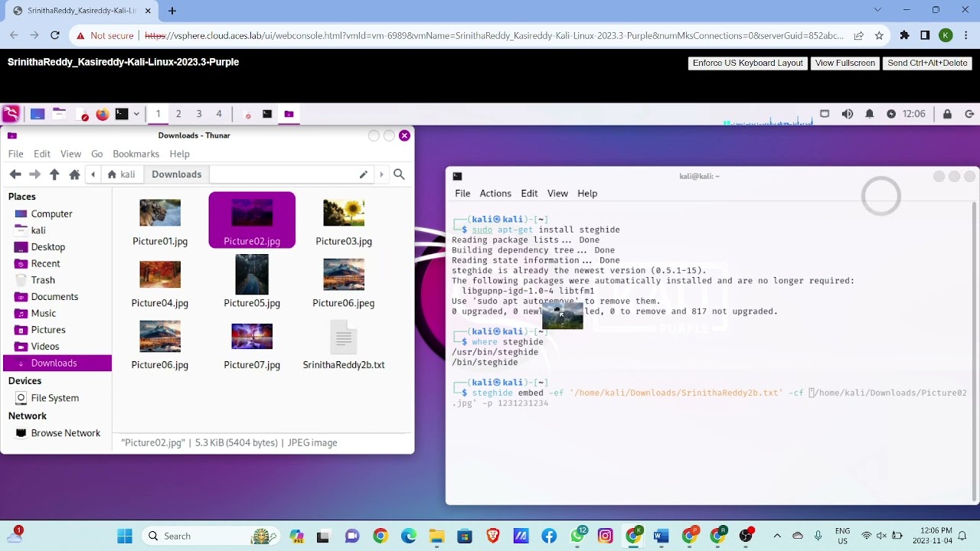The image size is (980, 551).
Task: Open Thunar Go menu
Action: click(96, 154)
